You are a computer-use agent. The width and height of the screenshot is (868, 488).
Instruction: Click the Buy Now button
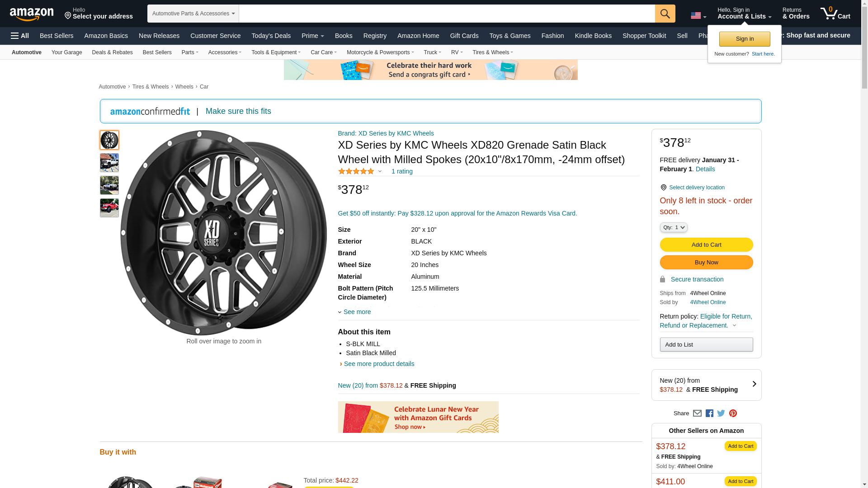click(x=706, y=263)
